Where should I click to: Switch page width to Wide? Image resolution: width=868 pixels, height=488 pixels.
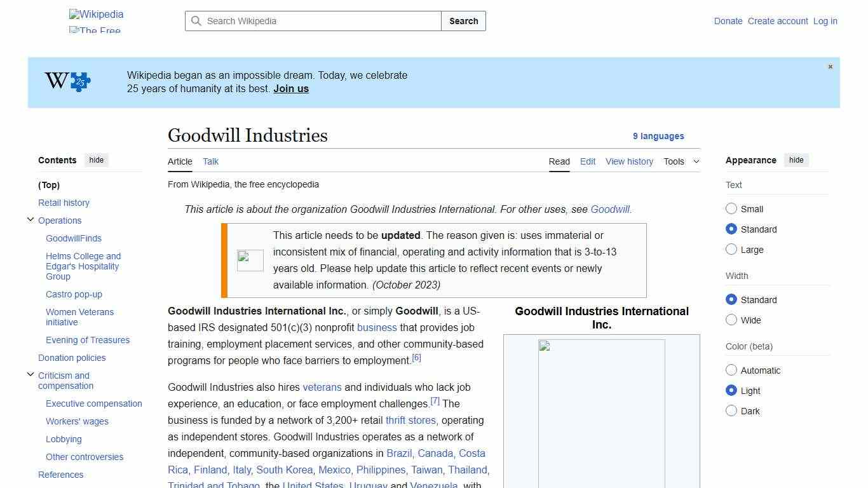pos(731,320)
